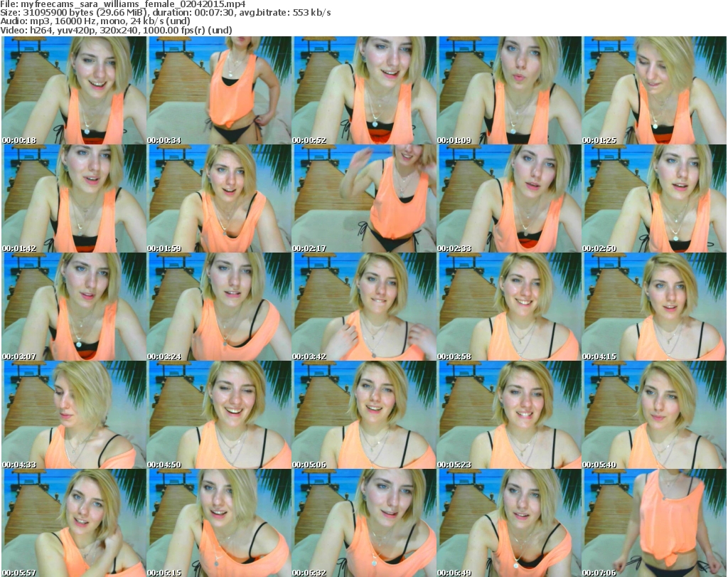Image resolution: width=728 pixels, height=577 pixels.
Task: Click the Audio mp3 info line
Action: pyautogui.click(x=95, y=21)
